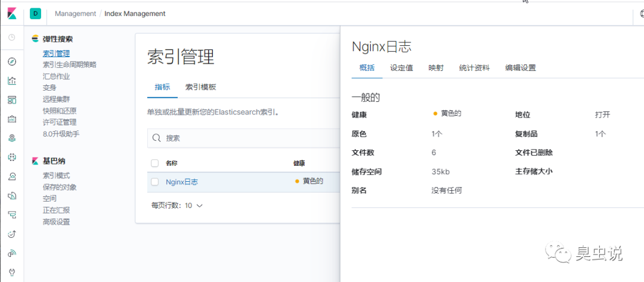
Task: Sort the table by the 健康 column header
Action: (x=299, y=163)
